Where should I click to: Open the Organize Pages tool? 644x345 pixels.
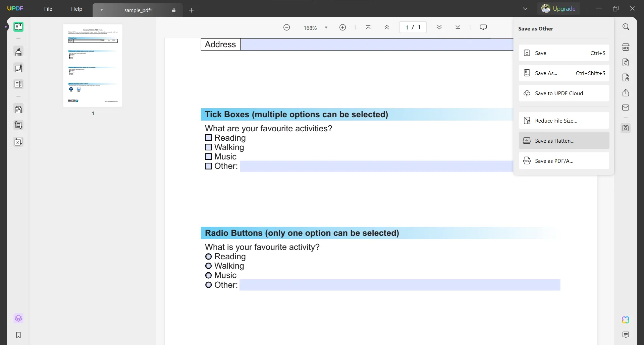point(18,110)
